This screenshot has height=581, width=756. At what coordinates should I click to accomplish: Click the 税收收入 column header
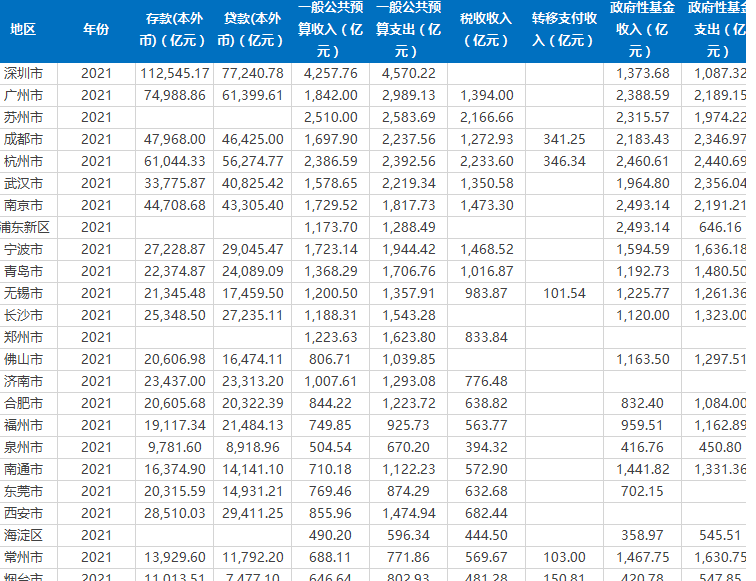(486, 30)
